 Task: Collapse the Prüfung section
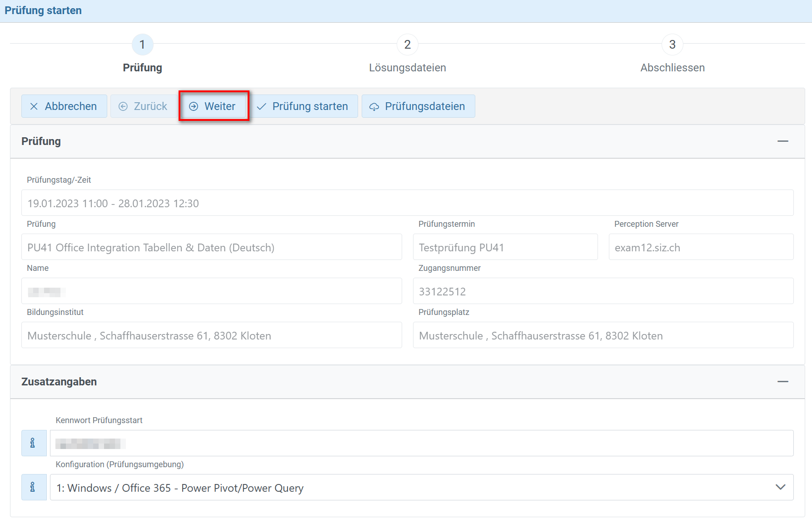(783, 141)
